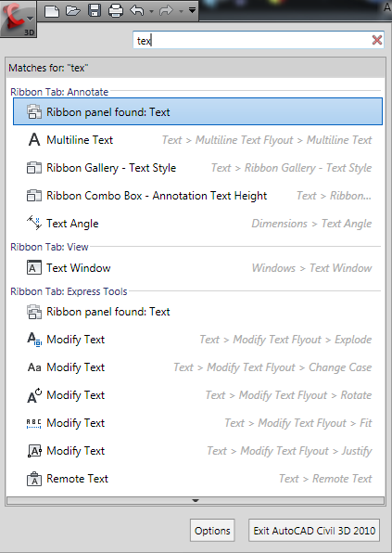
Task: Click the Exit AutoCAD Civil 3D 2010 button
Action: [x=314, y=530]
